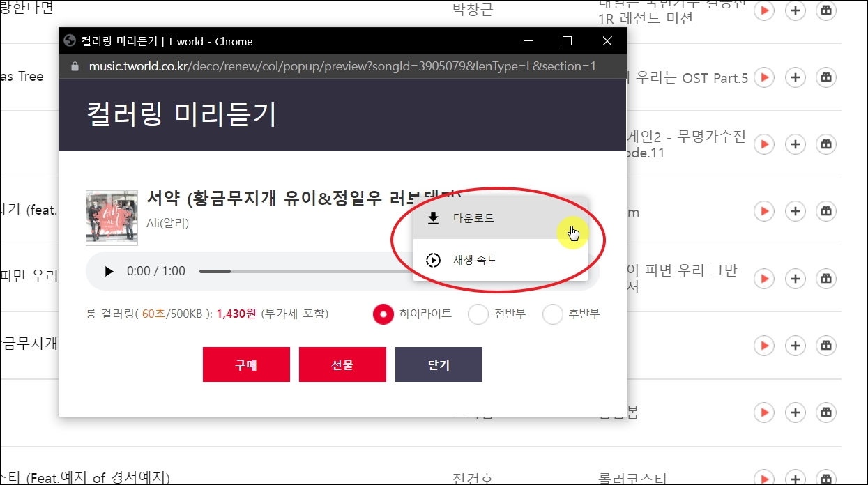Close the 컬러링 미리듣기 Chrome popup window
Screen dimensions: 868x485
(607, 41)
